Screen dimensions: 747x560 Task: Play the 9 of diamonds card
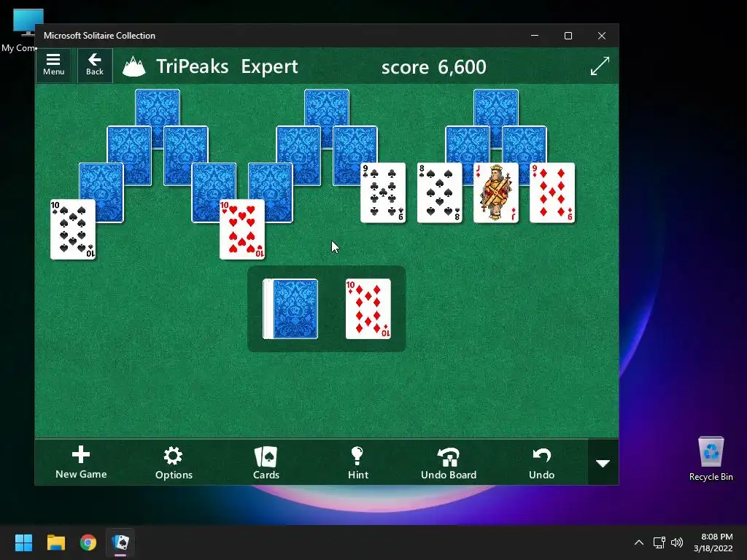coord(552,192)
